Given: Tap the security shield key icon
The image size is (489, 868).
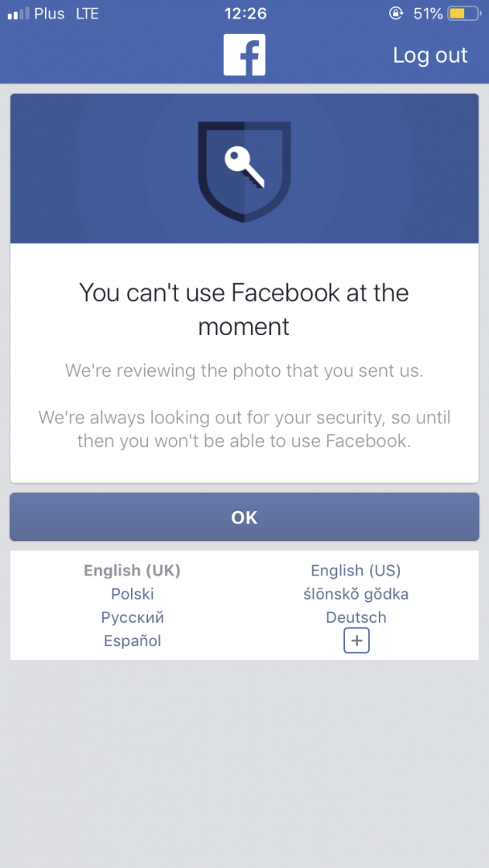Looking at the screenshot, I should [244, 170].
